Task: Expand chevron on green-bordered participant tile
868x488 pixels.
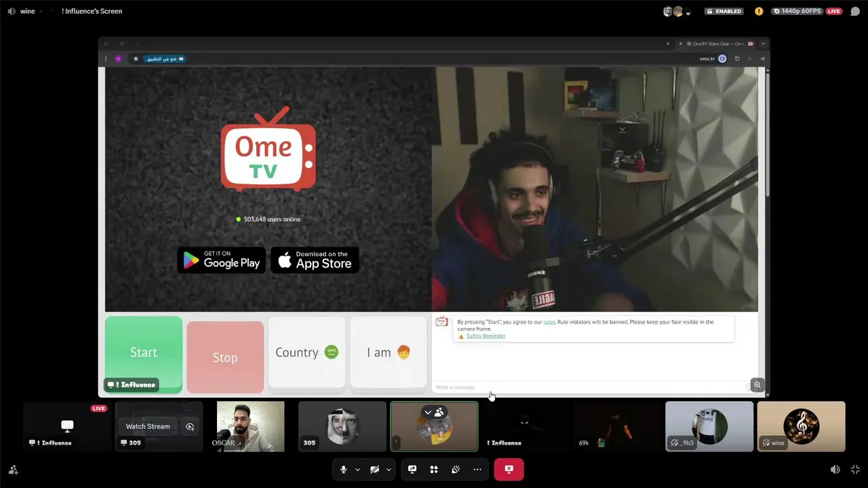Action: tap(428, 412)
